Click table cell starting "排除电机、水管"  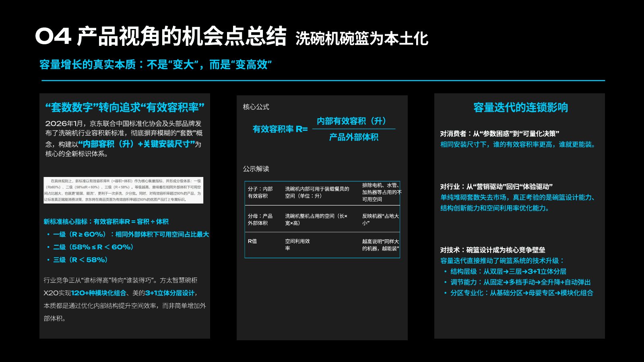[381, 192]
